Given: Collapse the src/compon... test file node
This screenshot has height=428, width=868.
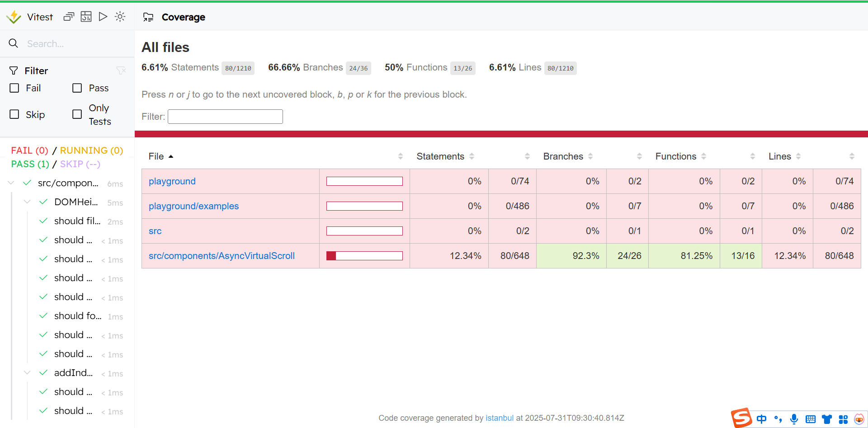Looking at the screenshot, I should pyautogui.click(x=11, y=183).
